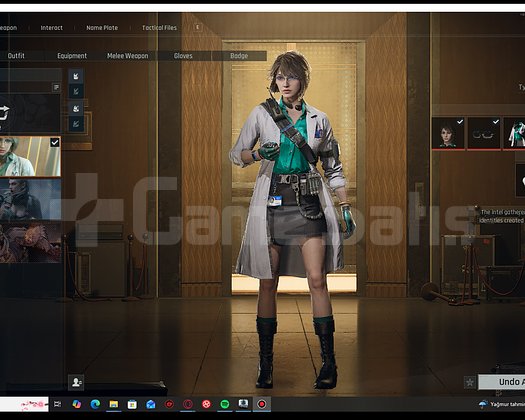525x420 pixels.
Task: Click the Undo All button
Action: click(x=501, y=382)
